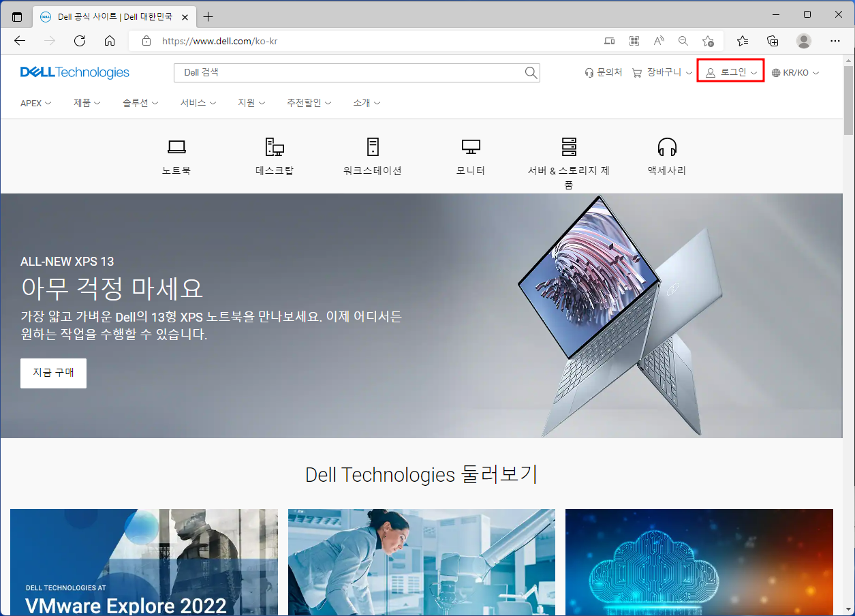Click the vertical scrollbar thumb
Image resolution: width=855 pixels, height=616 pixels.
point(848,100)
